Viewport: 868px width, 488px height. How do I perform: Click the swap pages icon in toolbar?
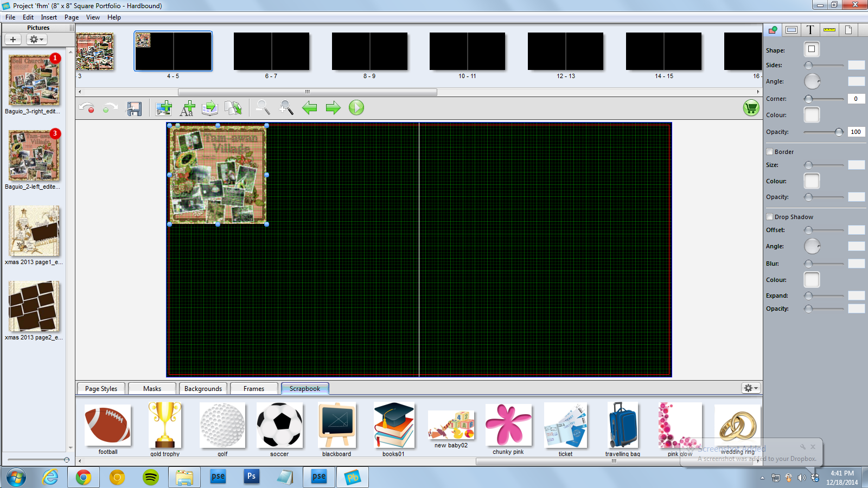pyautogui.click(x=233, y=108)
